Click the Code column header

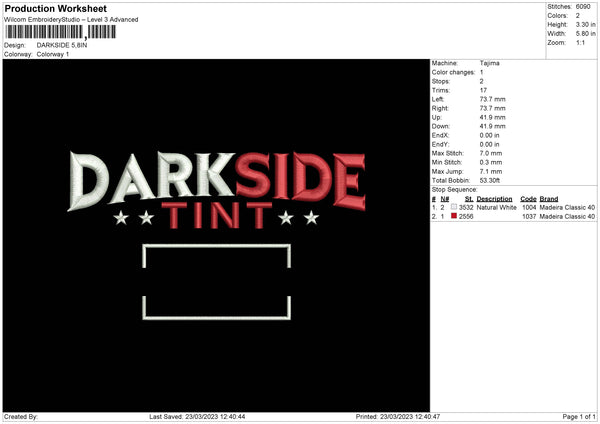[528, 199]
